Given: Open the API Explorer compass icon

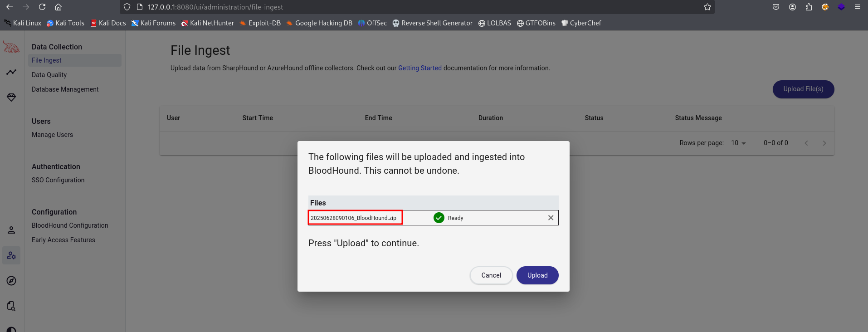Looking at the screenshot, I should pyautogui.click(x=11, y=281).
